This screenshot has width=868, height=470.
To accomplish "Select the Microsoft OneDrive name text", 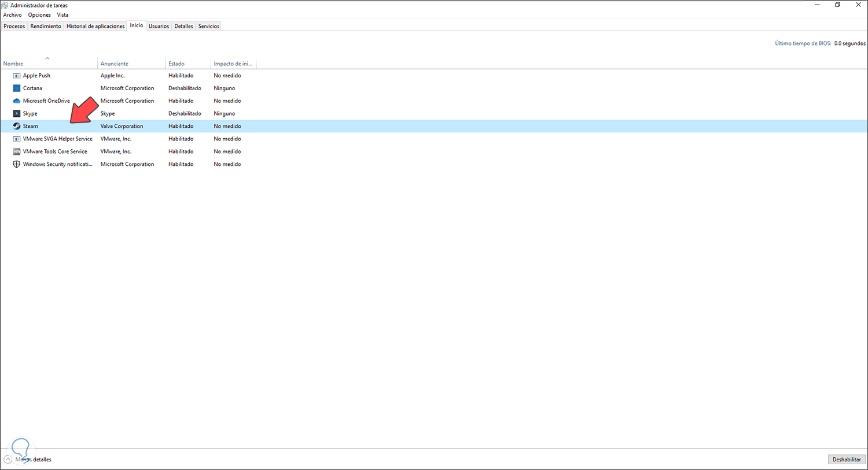I will [x=46, y=101].
